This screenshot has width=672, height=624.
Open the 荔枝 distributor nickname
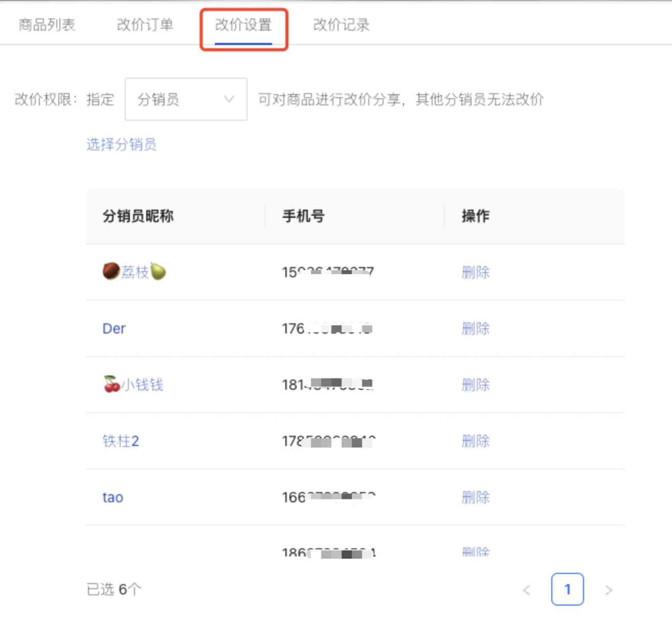tap(135, 272)
